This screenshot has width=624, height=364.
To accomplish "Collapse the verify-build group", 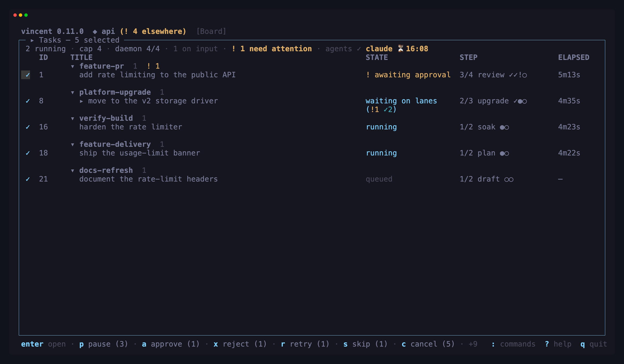I will pyautogui.click(x=73, y=119).
